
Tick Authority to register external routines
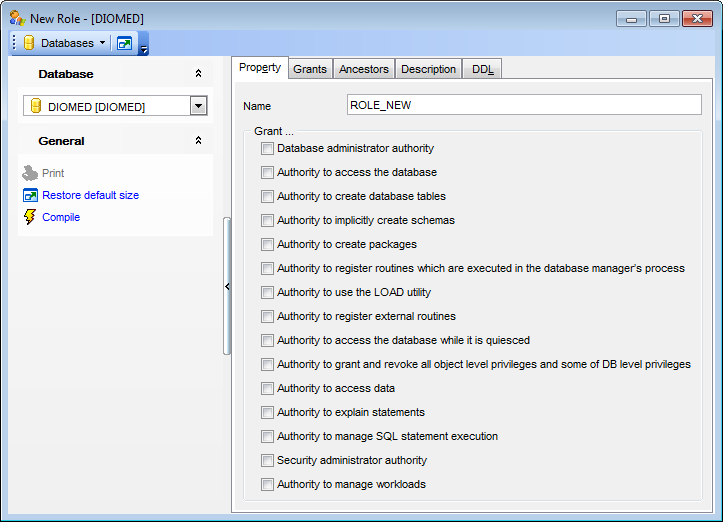click(267, 316)
